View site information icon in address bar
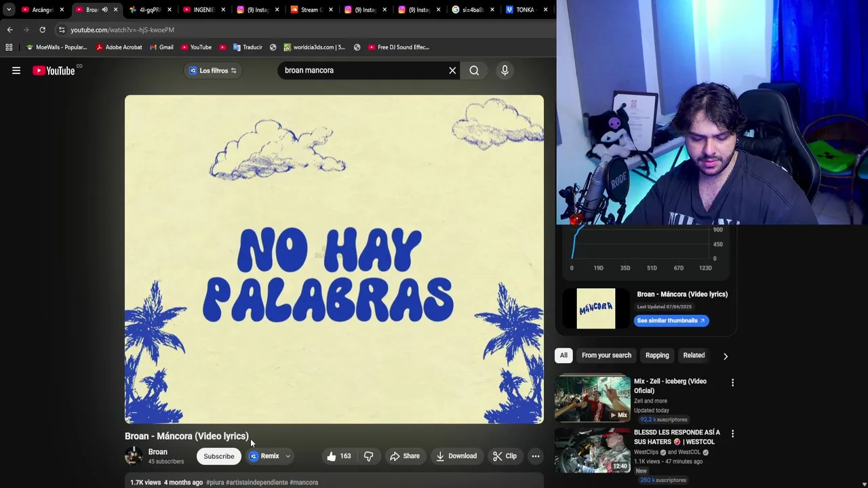 click(61, 30)
